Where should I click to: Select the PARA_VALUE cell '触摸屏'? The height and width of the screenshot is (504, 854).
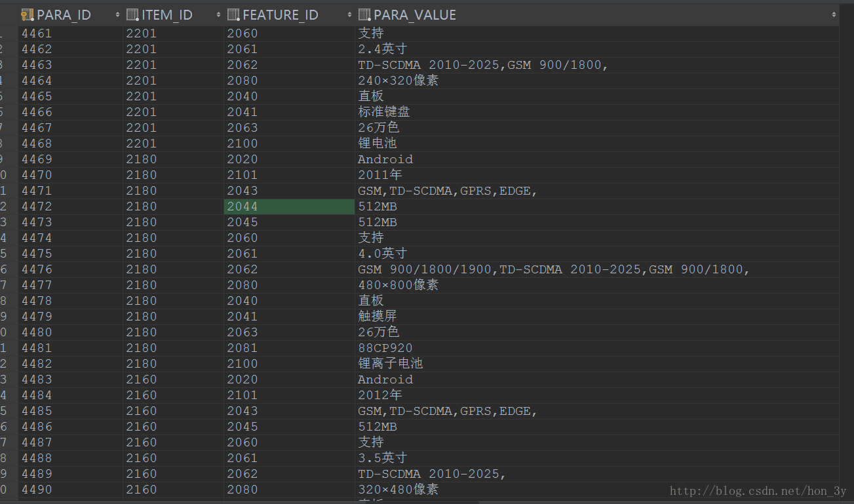click(597, 317)
